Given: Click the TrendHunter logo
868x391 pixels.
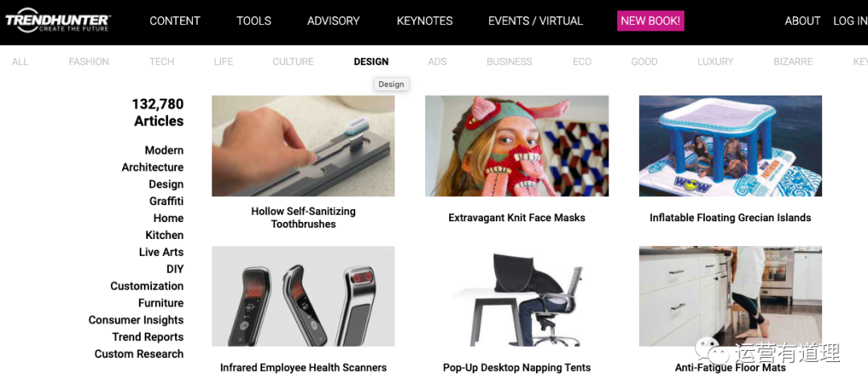Looking at the screenshot, I should 58,20.
